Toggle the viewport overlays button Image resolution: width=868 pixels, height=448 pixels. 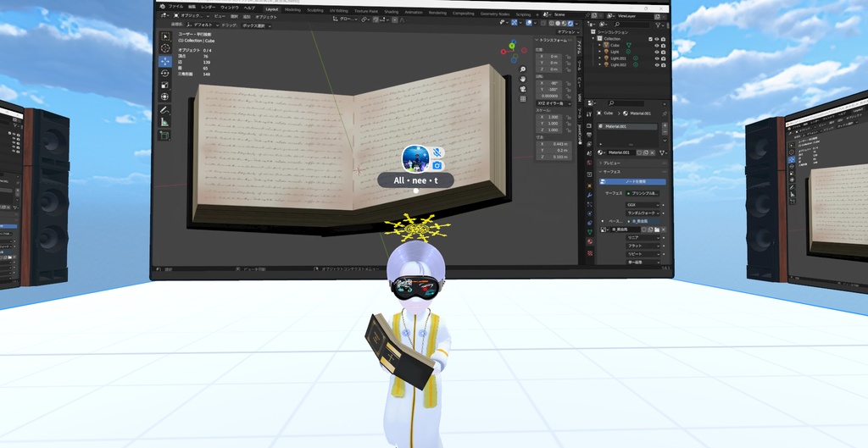[x=529, y=23]
